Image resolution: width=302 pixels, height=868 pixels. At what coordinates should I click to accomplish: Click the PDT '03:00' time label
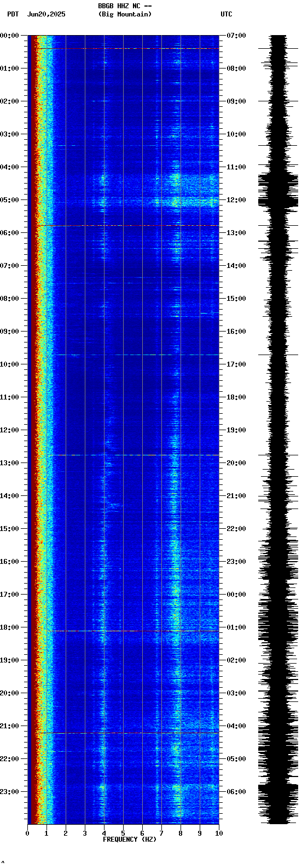click(x=9, y=134)
